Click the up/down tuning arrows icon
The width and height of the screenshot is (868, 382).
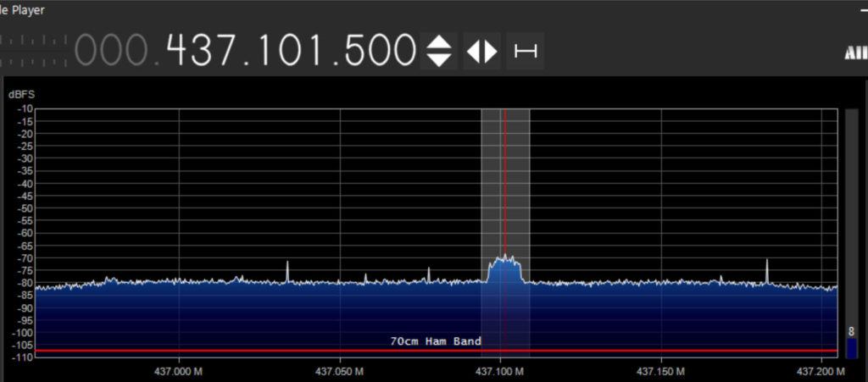tap(438, 51)
